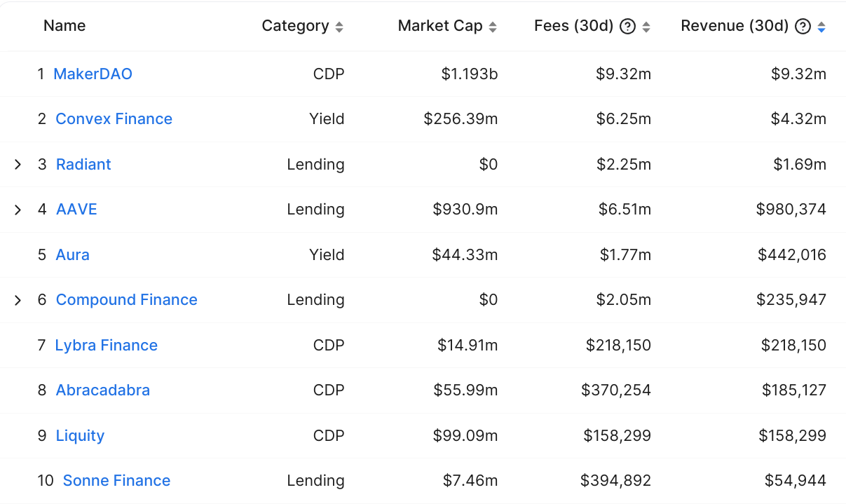Image resolution: width=846 pixels, height=504 pixels.
Task: Expand the Radiant row
Action: (x=18, y=164)
